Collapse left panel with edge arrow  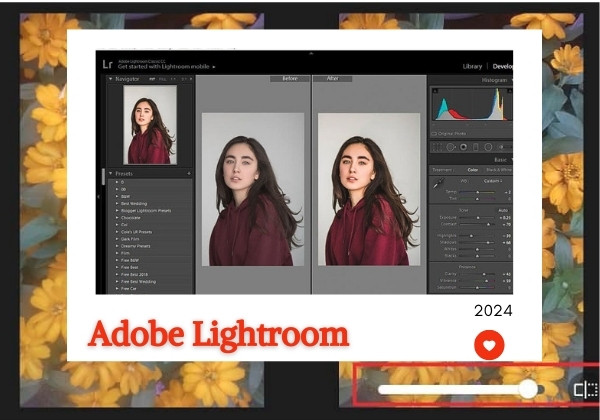tap(98, 197)
